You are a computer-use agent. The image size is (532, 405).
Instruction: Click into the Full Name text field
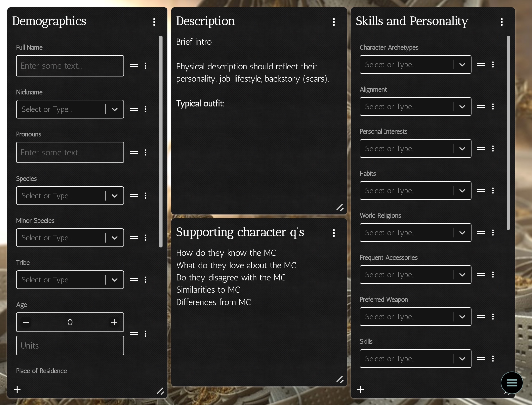pyautogui.click(x=70, y=66)
